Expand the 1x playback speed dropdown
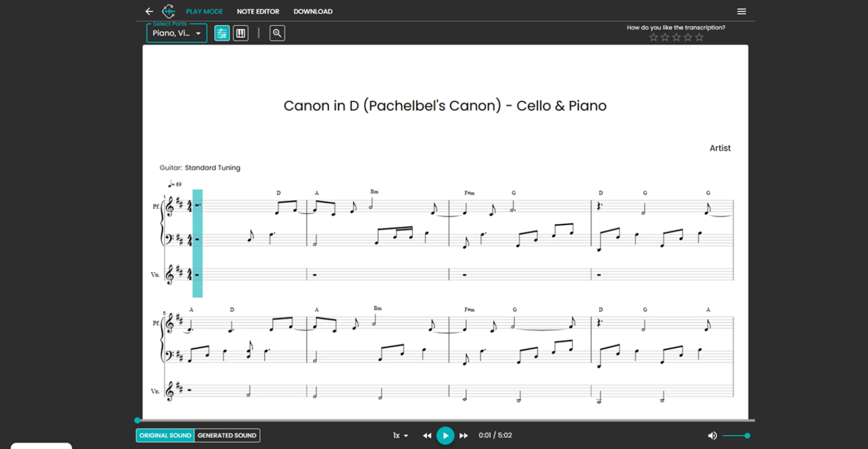 coord(400,436)
